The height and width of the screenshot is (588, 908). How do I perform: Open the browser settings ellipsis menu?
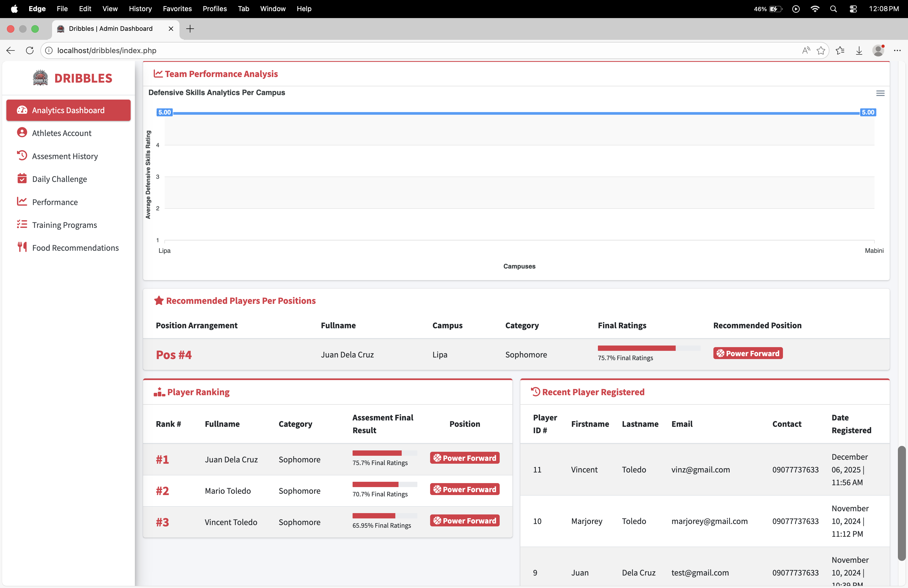897,50
